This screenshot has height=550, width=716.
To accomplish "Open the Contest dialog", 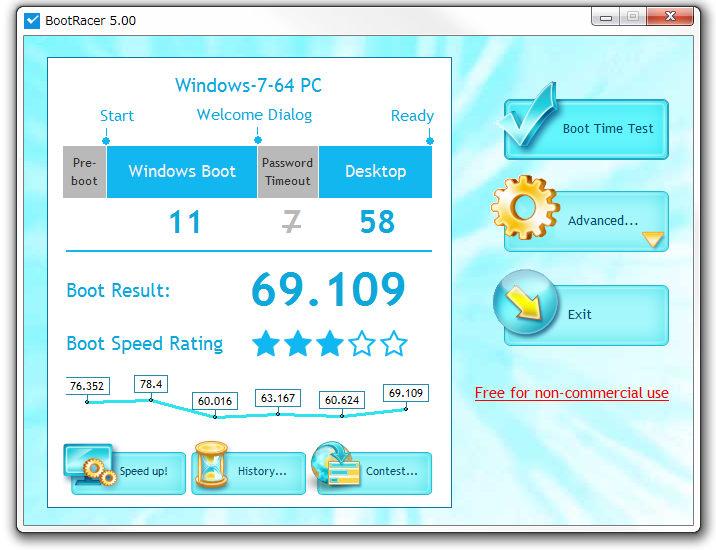I will pos(374,473).
